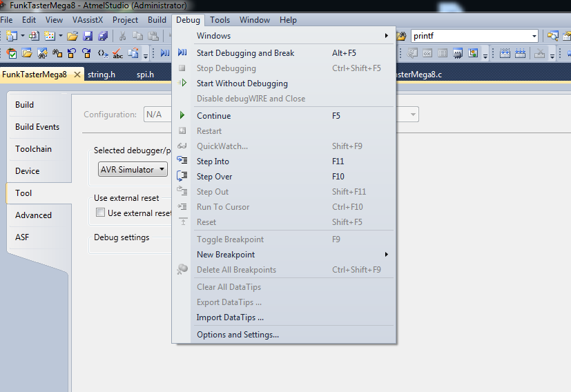Select Step Over from Debug menu
The image size is (571, 392).
284,177
